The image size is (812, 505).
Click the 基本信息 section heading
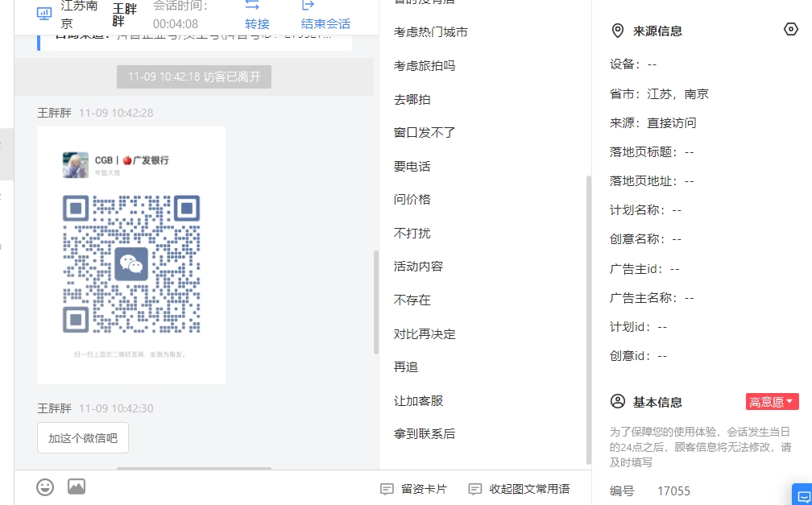(657, 402)
